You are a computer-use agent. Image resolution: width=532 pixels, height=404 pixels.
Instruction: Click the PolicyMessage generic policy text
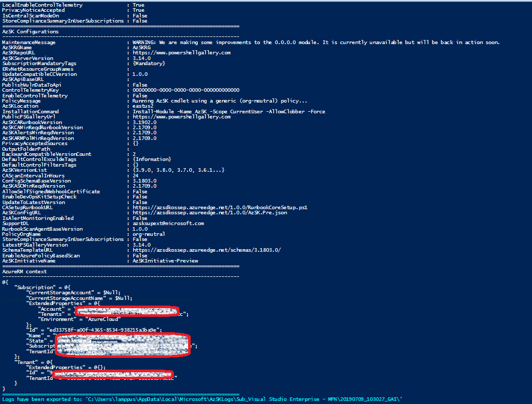click(220, 101)
